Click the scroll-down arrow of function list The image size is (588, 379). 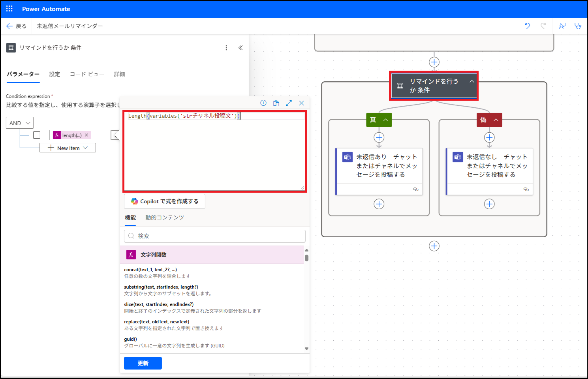[306, 349]
